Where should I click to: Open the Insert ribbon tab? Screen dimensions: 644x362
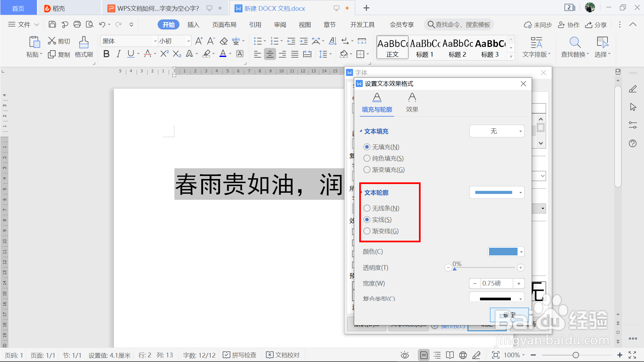pos(193,25)
